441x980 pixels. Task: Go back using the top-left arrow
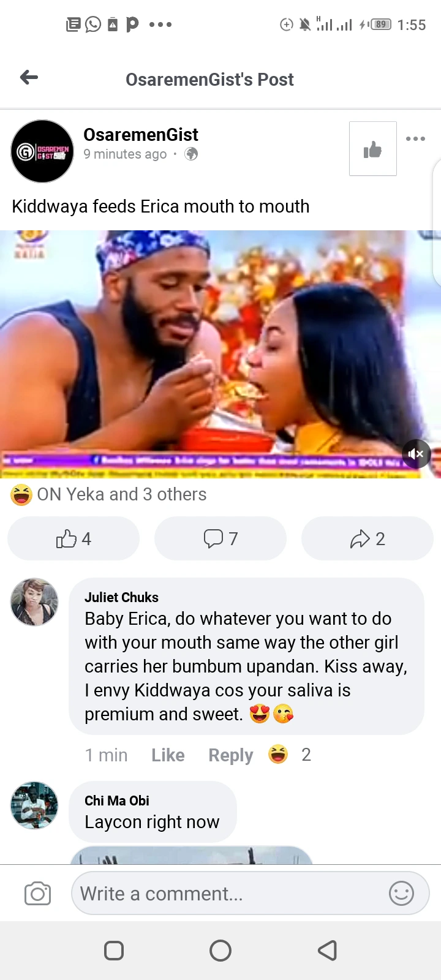[29, 77]
